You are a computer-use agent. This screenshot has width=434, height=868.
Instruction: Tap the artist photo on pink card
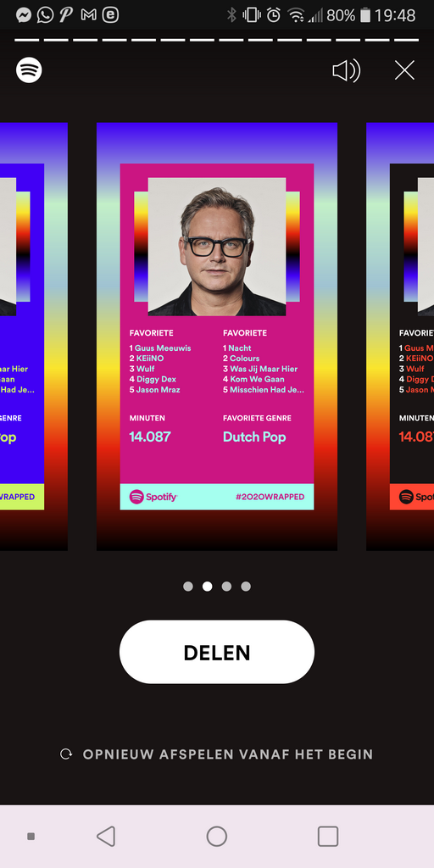[x=217, y=247]
